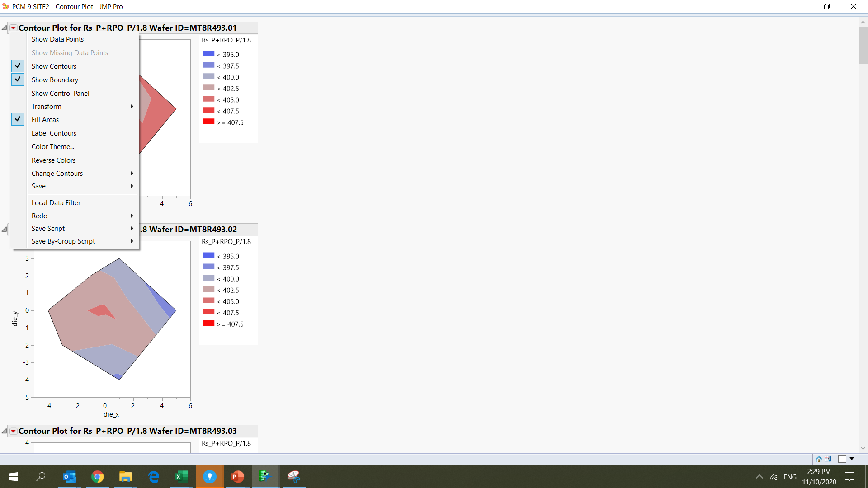Open Local Data Filter from the menu
Image resolution: width=868 pixels, height=488 pixels.
pos(56,202)
